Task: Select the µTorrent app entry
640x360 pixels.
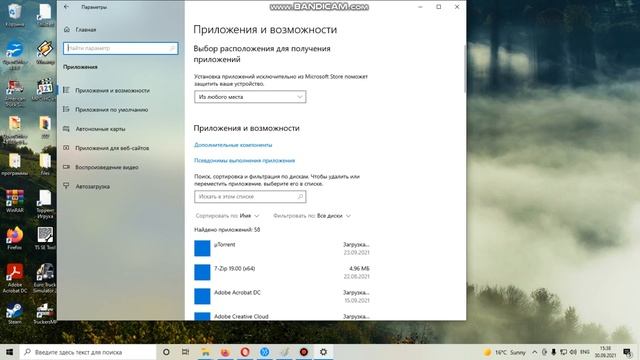Action: pos(282,248)
